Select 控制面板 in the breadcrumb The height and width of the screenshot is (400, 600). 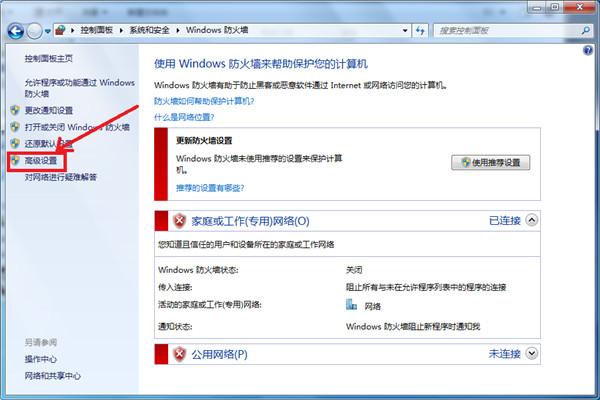[96, 30]
